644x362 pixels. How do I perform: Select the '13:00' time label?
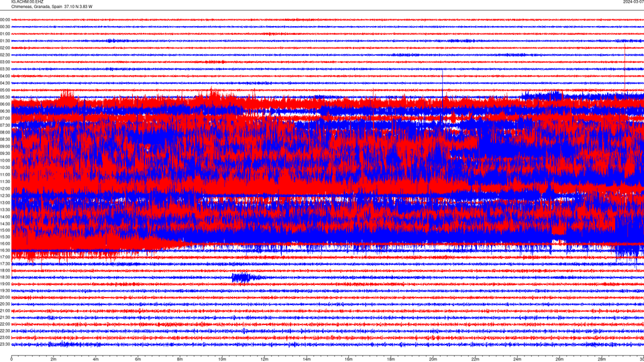5,202
